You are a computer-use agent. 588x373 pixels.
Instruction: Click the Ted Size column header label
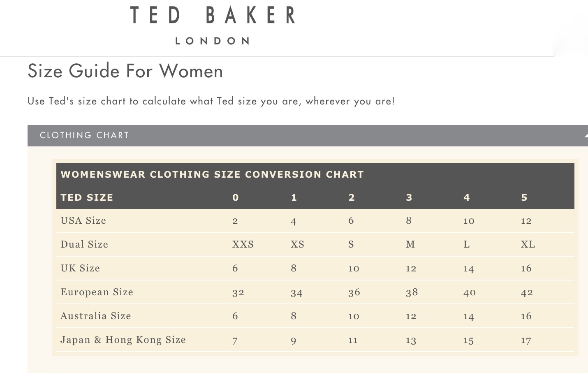[87, 198]
